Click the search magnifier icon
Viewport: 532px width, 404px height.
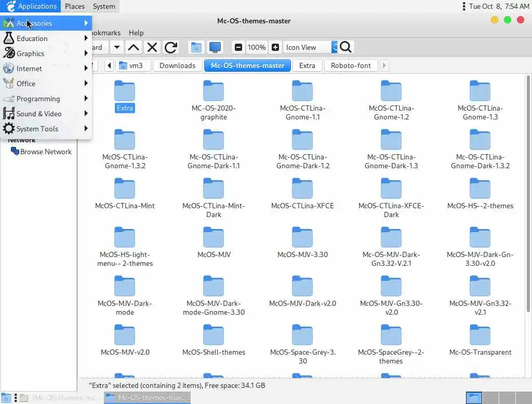(x=345, y=47)
